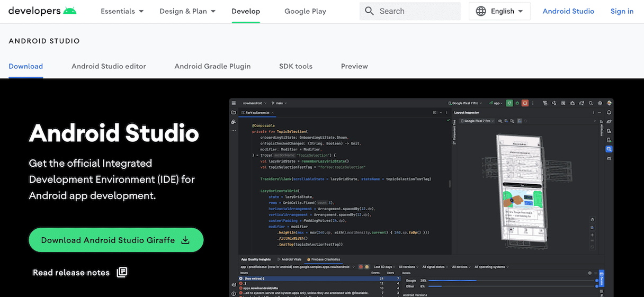The width and height of the screenshot is (644, 297).
Task: Click the IDE hamburger main menu icon
Action: point(234,103)
